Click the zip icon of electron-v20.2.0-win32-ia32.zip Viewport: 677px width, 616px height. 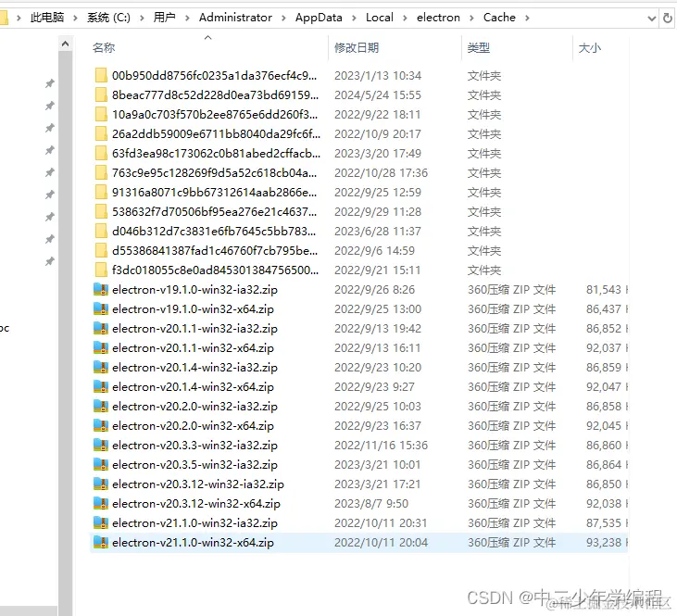pyautogui.click(x=101, y=406)
